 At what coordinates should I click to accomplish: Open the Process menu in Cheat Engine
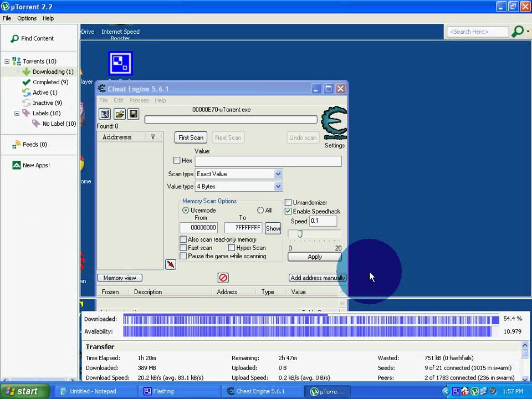point(139,100)
